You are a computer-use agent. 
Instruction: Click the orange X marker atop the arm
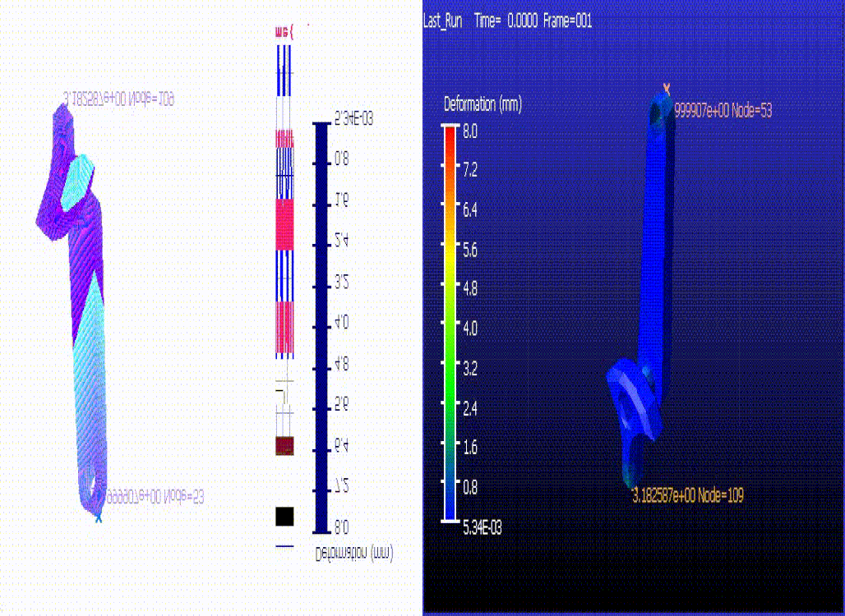(667, 88)
